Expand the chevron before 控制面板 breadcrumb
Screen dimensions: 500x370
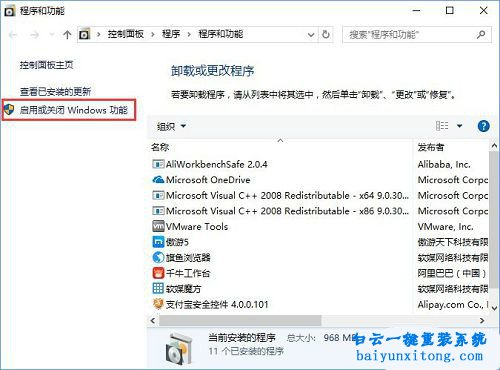coord(99,34)
